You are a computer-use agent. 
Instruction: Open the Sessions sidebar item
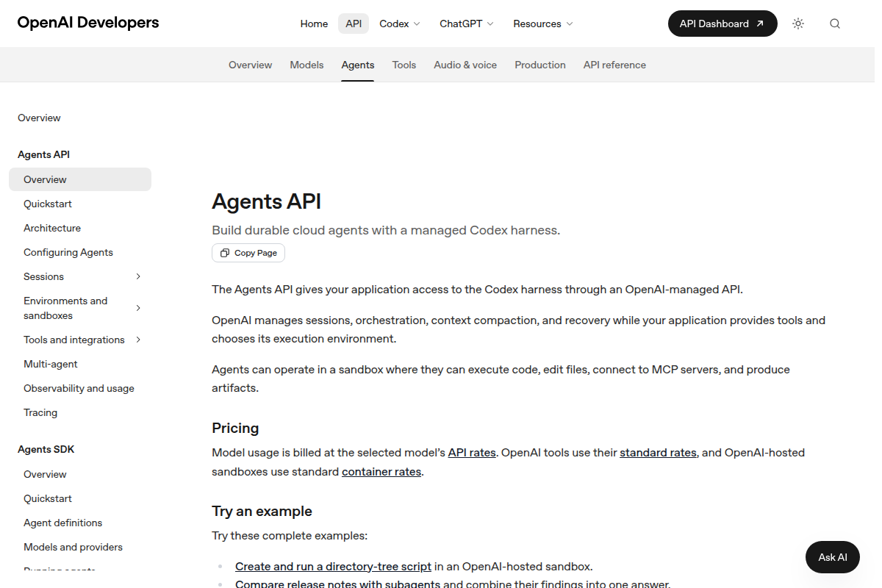pos(43,276)
